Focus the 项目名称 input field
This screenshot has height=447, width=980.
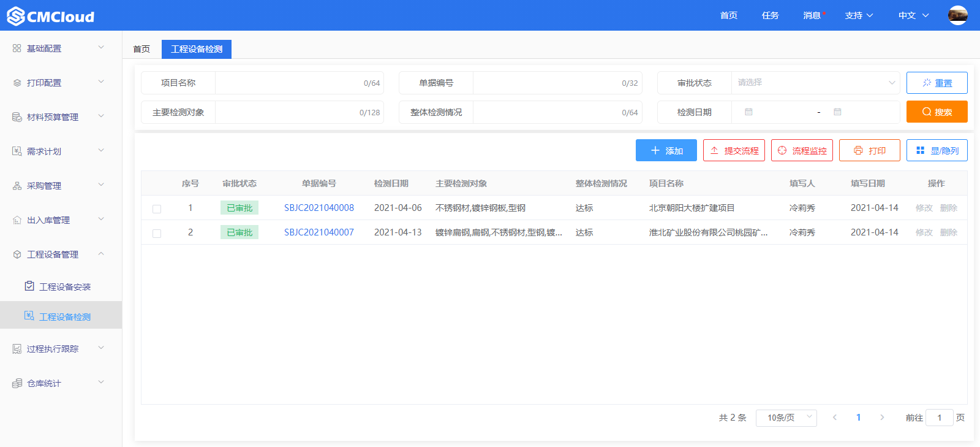(300, 83)
